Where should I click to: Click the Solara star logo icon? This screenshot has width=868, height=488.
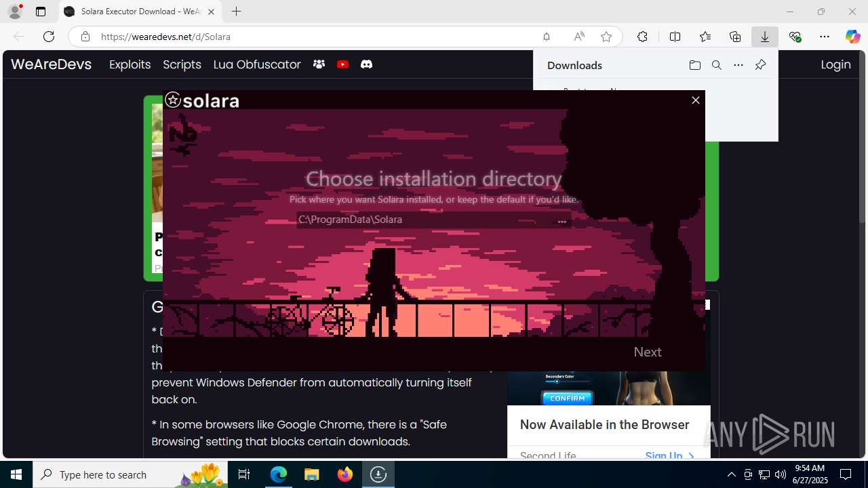click(x=173, y=100)
